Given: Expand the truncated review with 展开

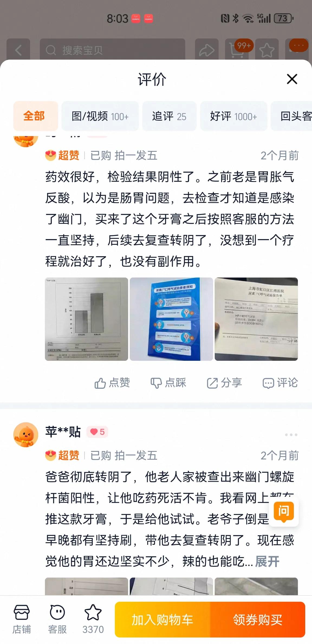Looking at the screenshot, I should (267, 562).
